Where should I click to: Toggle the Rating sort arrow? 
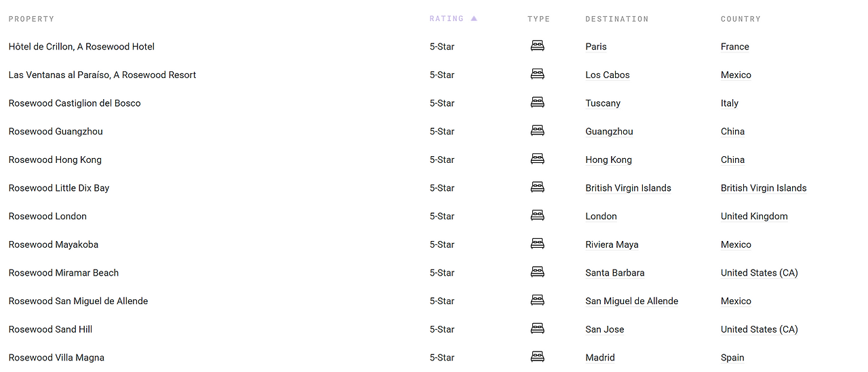coord(474,19)
